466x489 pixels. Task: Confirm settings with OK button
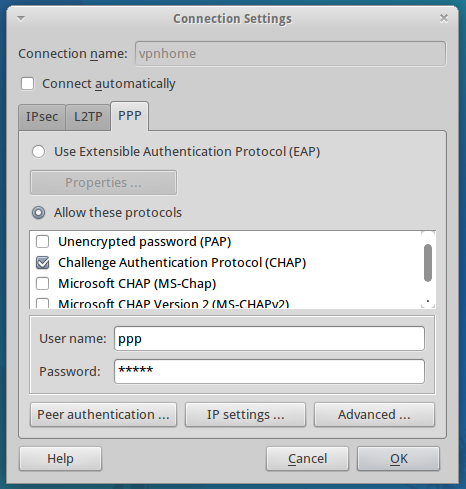coord(399,459)
